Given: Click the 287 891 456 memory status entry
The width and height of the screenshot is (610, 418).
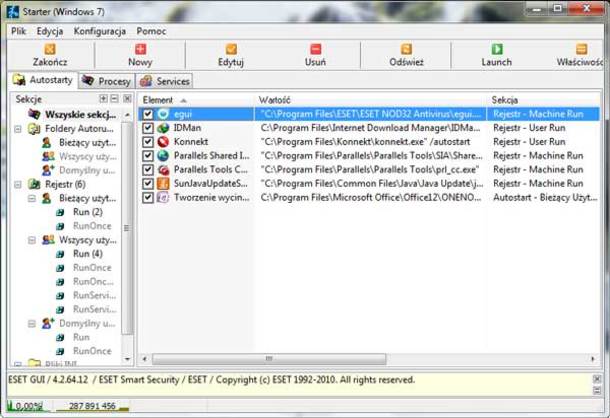Looking at the screenshot, I should (92, 406).
